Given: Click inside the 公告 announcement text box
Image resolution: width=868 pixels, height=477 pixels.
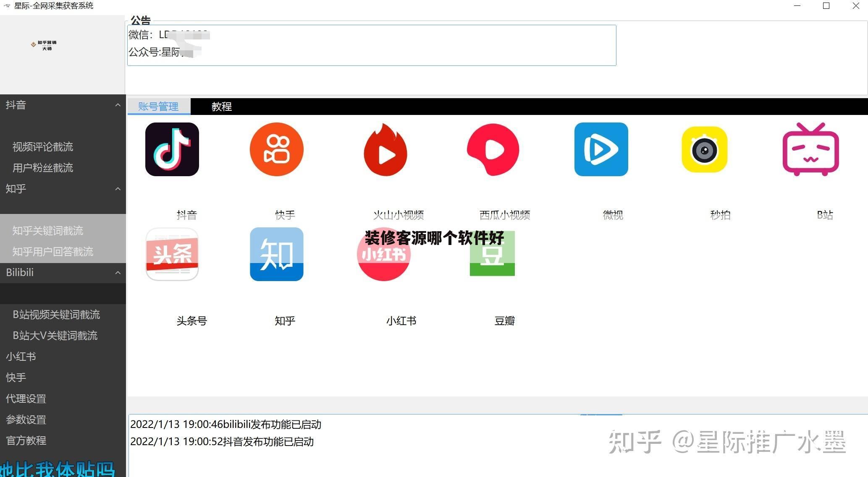Looking at the screenshot, I should (x=372, y=45).
